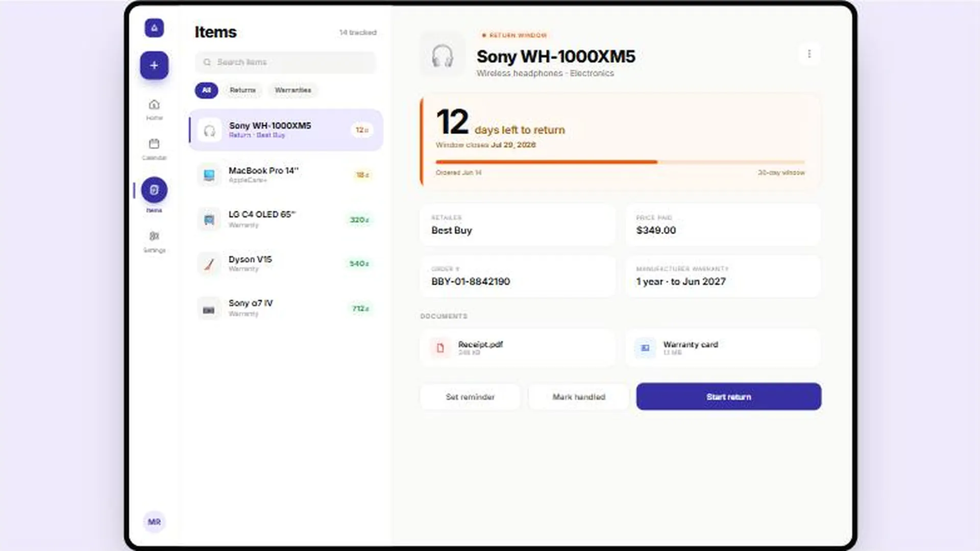
Task: Select the Items sidebar icon
Action: click(x=154, y=190)
